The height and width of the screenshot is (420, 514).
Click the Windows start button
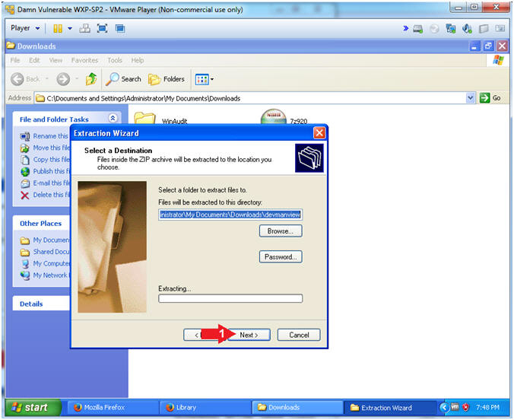33,408
